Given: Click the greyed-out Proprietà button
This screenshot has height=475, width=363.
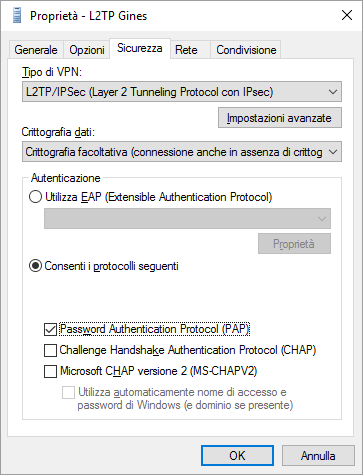Looking at the screenshot, I should 294,244.
